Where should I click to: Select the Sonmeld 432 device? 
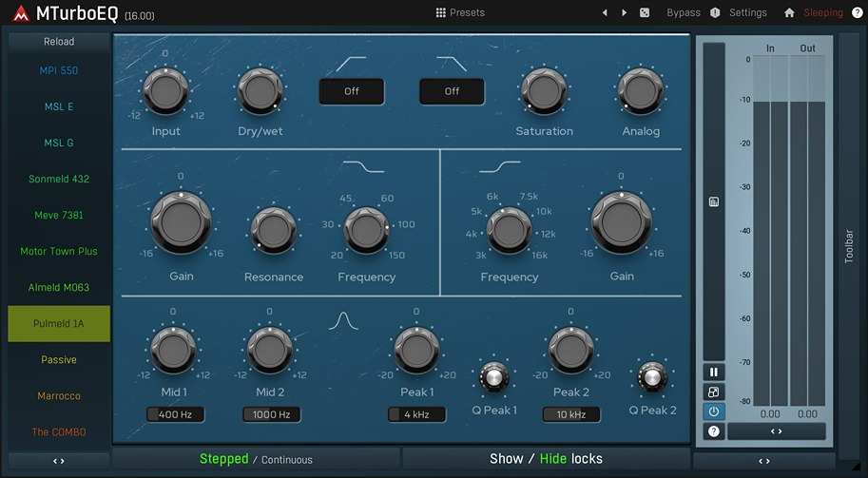point(59,179)
